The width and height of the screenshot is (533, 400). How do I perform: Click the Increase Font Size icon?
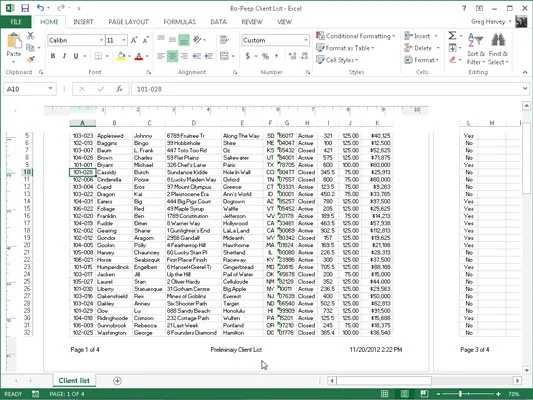(x=134, y=40)
